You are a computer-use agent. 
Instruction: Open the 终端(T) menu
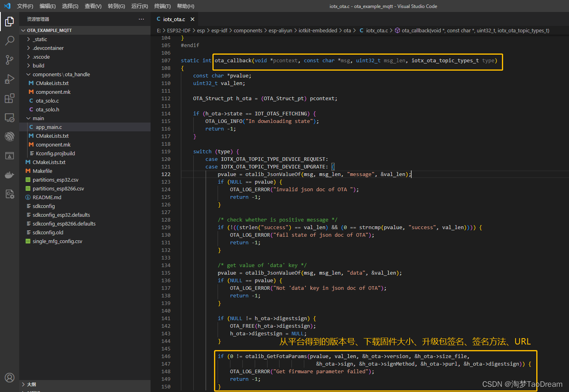pos(162,6)
